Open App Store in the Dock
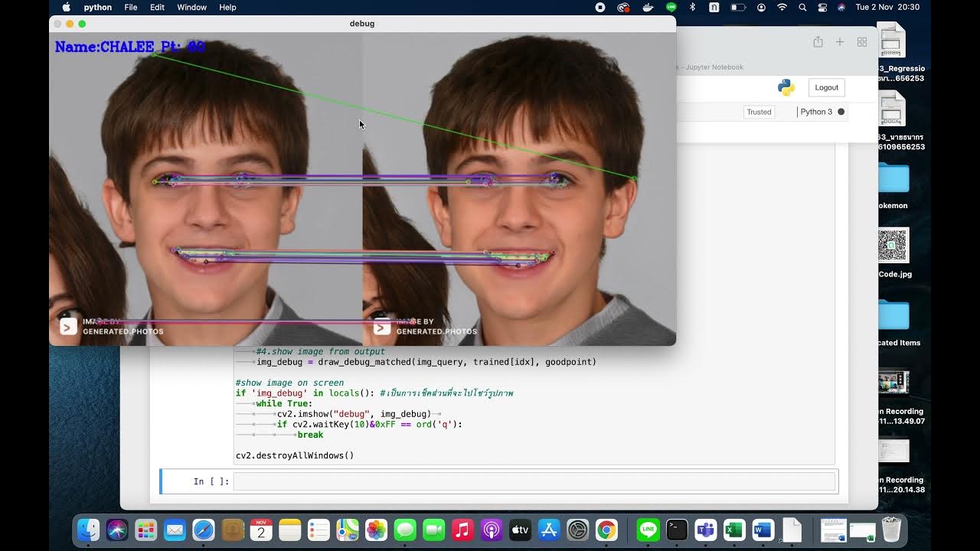This screenshot has width=980, height=551. [549, 530]
